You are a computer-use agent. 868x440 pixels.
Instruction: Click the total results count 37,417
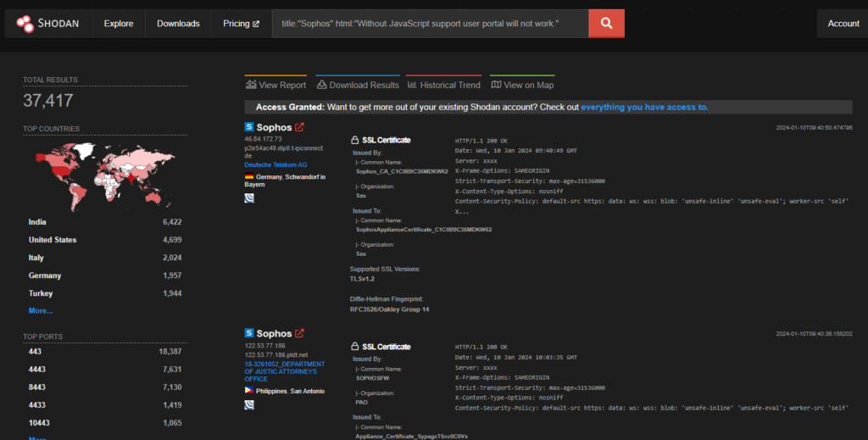click(48, 101)
